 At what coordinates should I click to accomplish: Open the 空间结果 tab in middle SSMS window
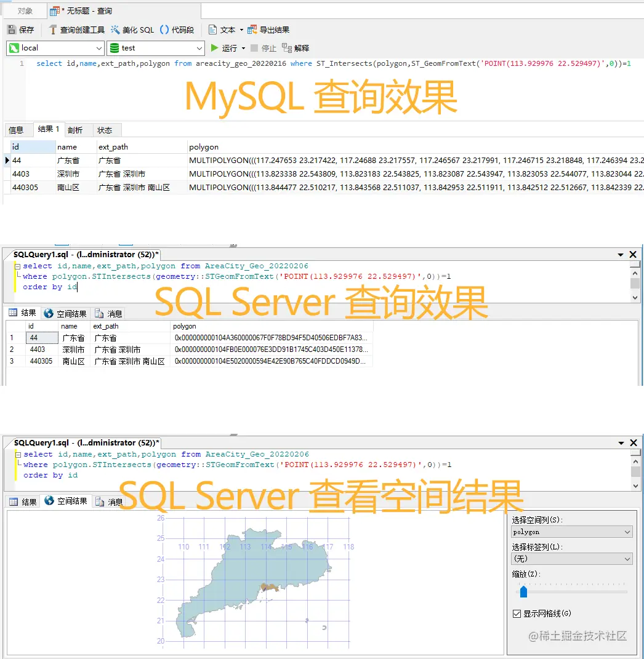pos(65,314)
